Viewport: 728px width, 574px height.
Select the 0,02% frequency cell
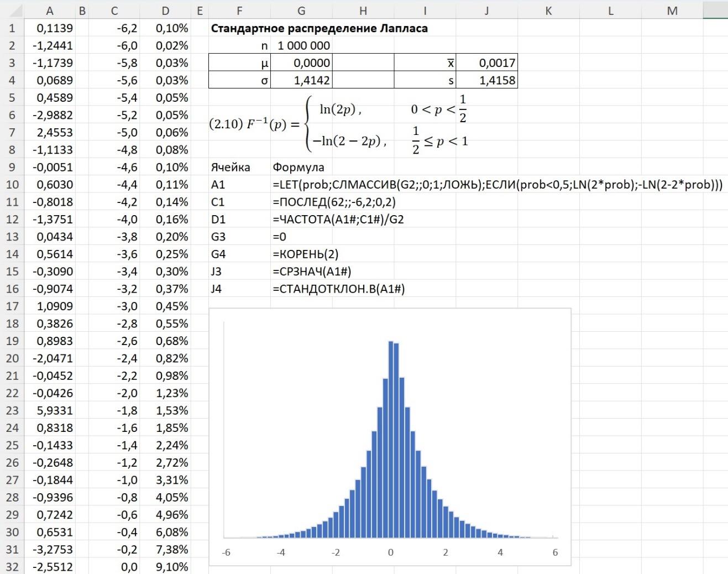[166, 45]
